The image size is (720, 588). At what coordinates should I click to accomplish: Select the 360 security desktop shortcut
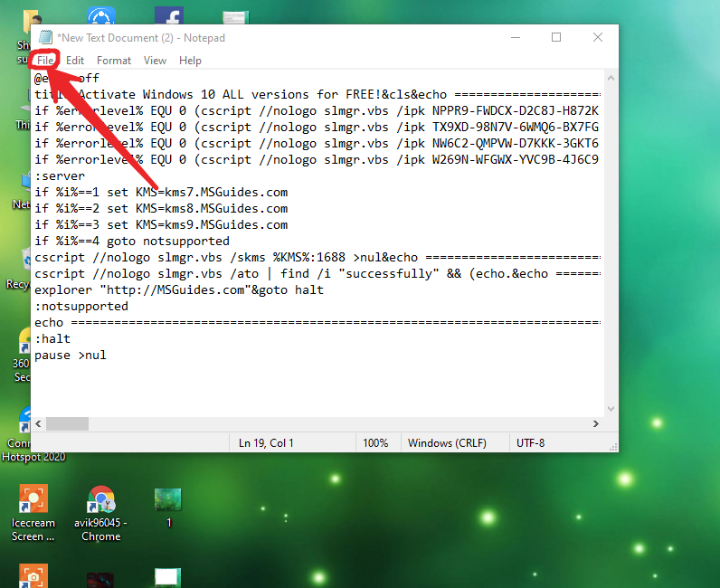point(21,356)
